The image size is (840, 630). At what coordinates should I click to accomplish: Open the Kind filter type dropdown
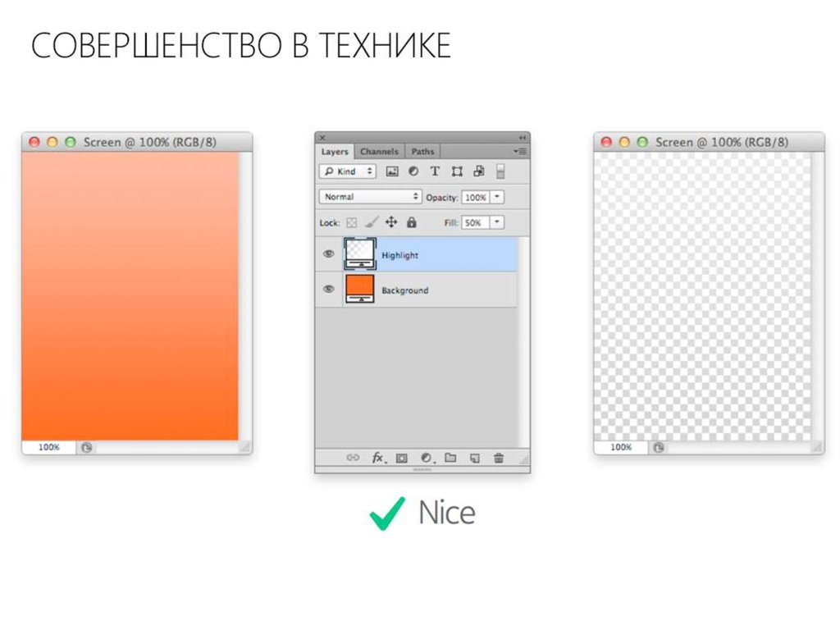tap(347, 171)
